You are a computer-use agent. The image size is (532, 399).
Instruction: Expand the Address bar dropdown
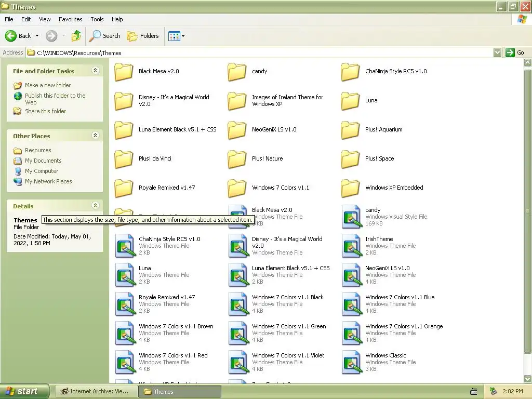(x=497, y=52)
